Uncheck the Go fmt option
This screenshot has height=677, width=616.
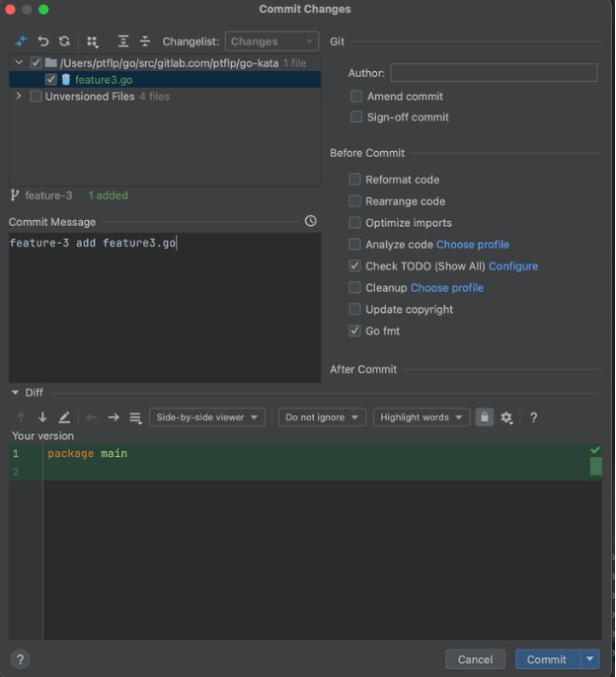pos(355,332)
